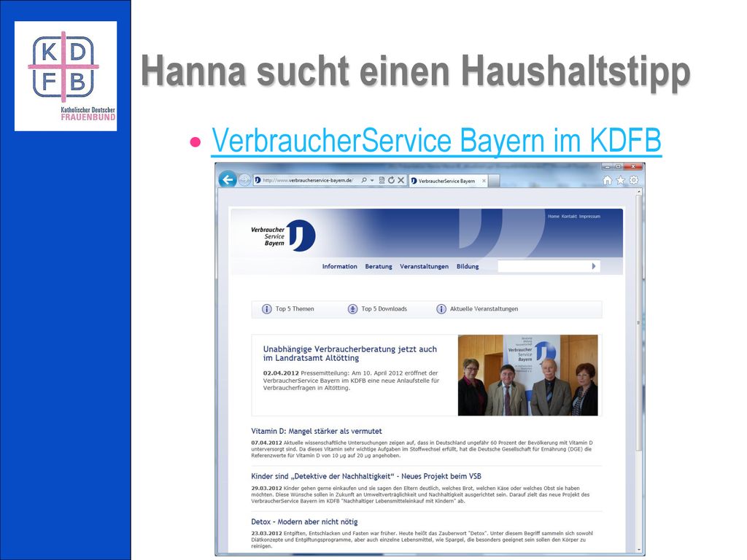Open the browser Home icon

[x=608, y=181]
